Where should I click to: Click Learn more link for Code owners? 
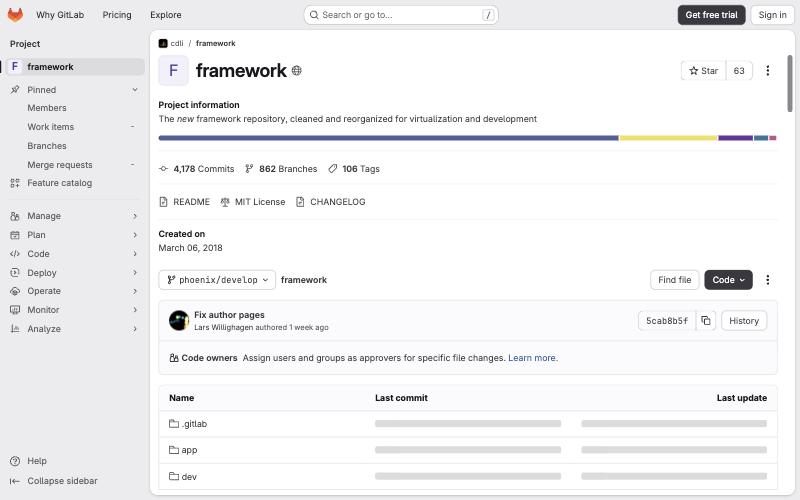click(x=533, y=358)
